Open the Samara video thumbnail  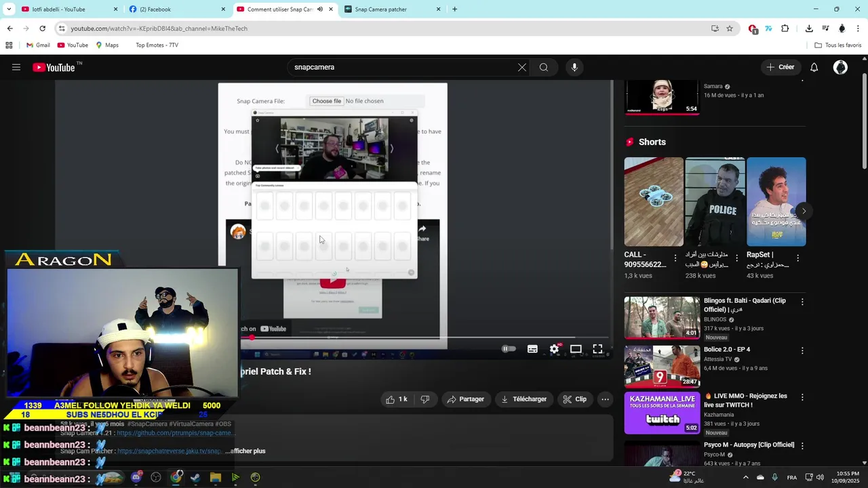(x=662, y=97)
